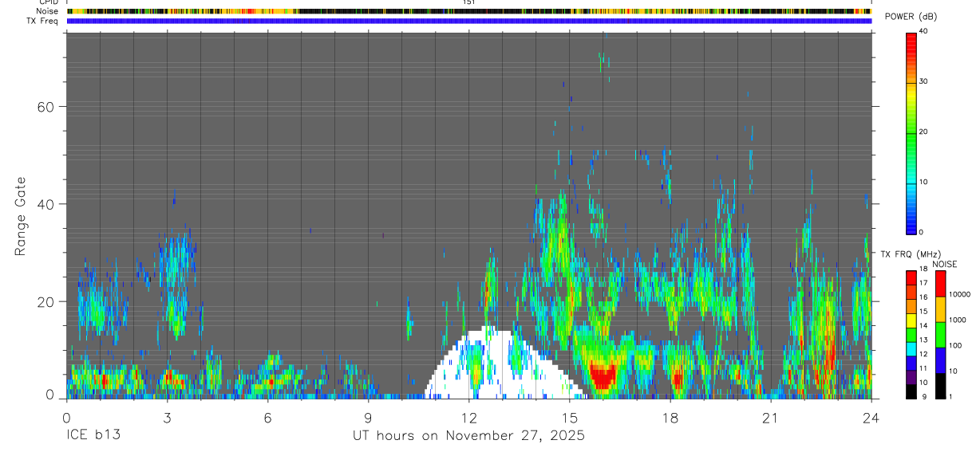Click the 'NOISE' legend title
This screenshot has height=452, width=980.
click(x=945, y=264)
